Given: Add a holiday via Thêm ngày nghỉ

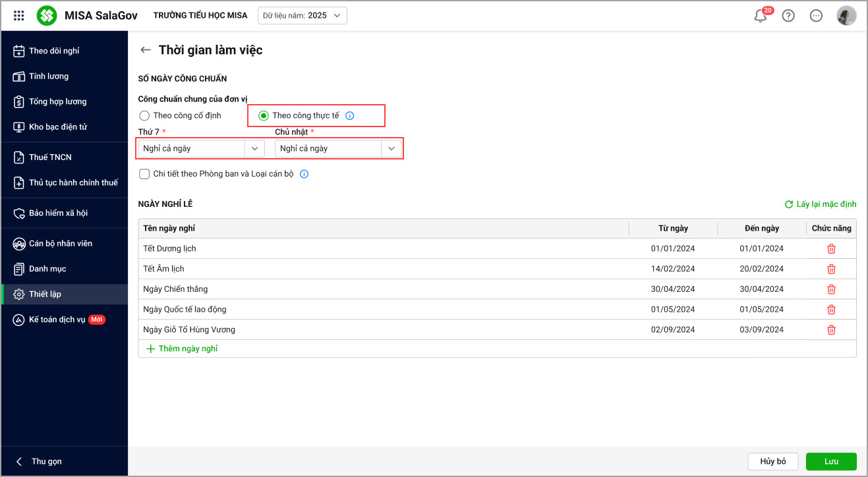Looking at the screenshot, I should point(182,349).
